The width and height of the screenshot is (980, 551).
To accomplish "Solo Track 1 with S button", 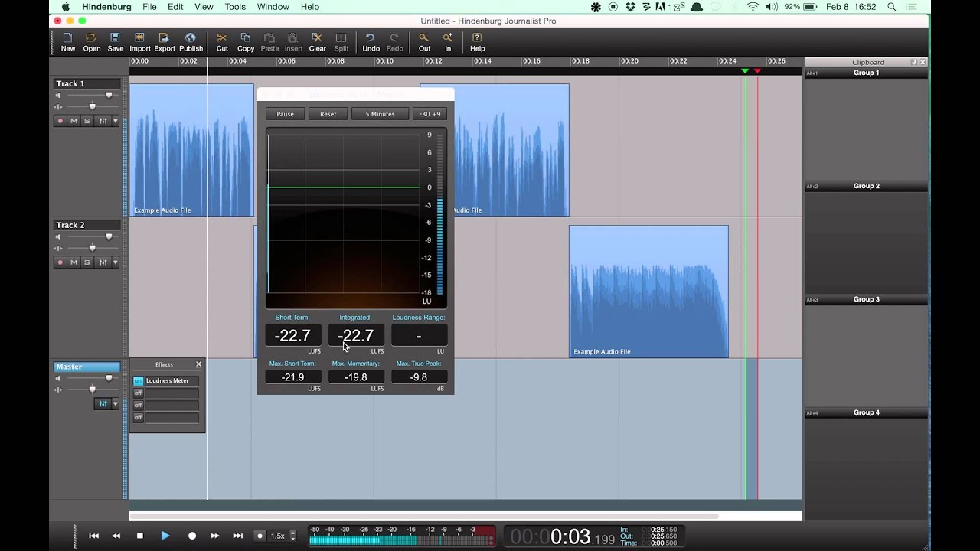I will [x=87, y=121].
